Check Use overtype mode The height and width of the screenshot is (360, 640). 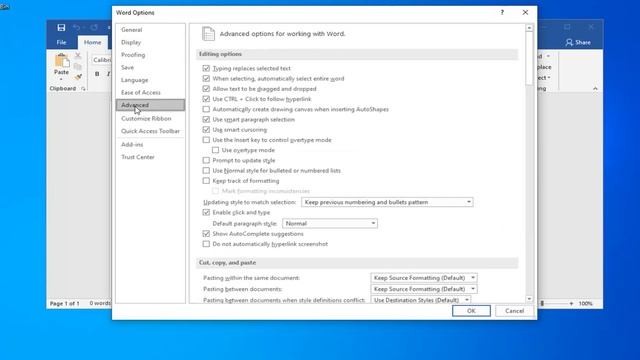point(215,150)
